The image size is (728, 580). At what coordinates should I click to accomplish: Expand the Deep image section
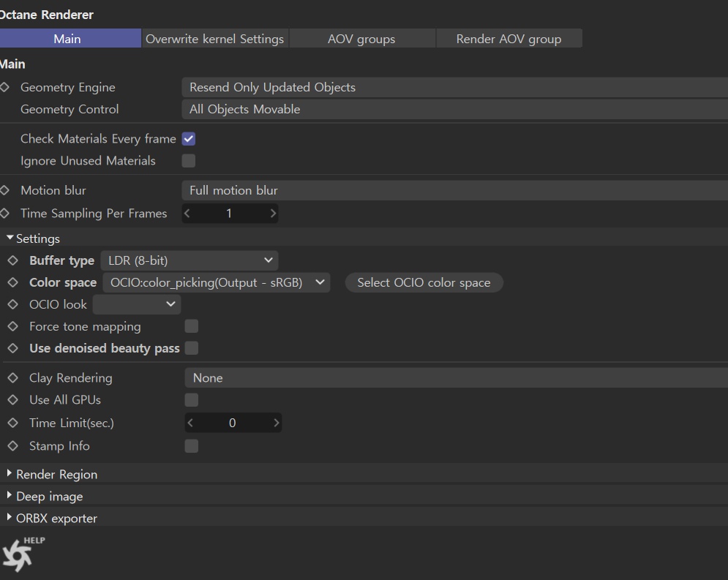(10, 495)
